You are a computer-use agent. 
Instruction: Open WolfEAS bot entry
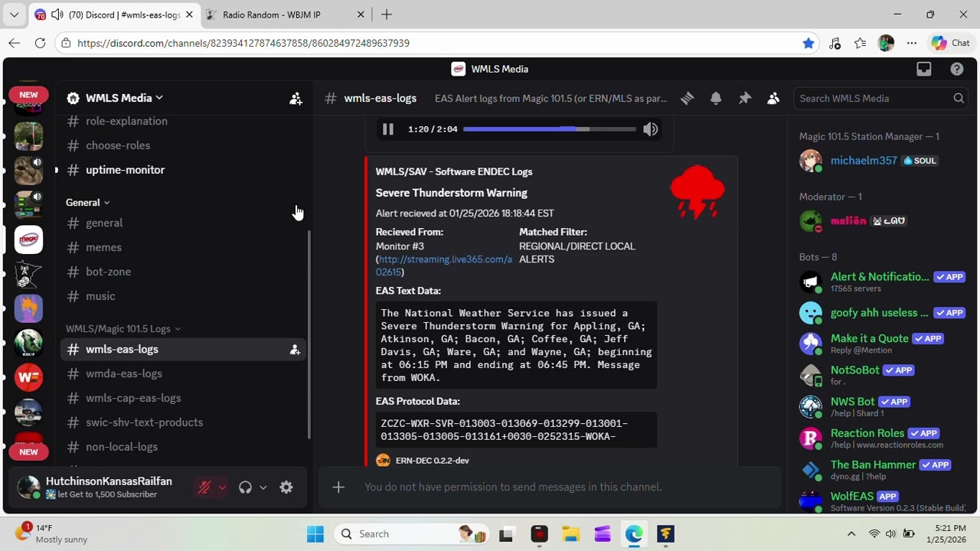pyautogui.click(x=880, y=500)
